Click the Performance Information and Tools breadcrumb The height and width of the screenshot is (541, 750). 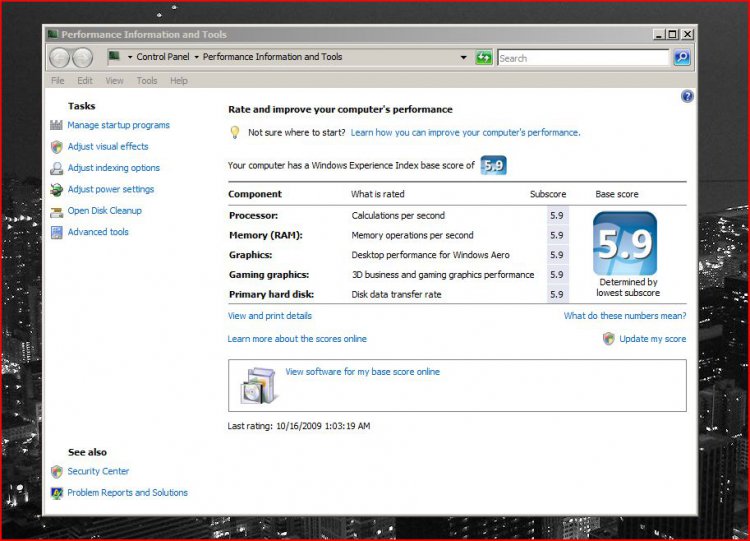tap(273, 57)
